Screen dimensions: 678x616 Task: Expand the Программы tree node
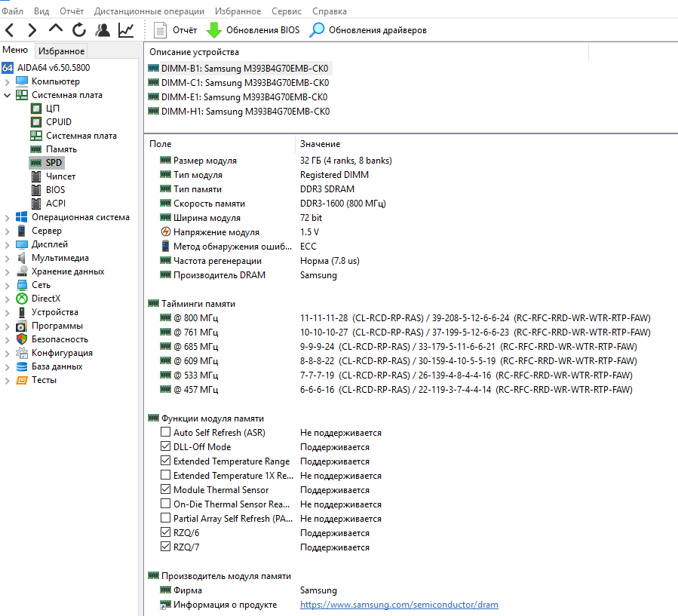[7, 326]
